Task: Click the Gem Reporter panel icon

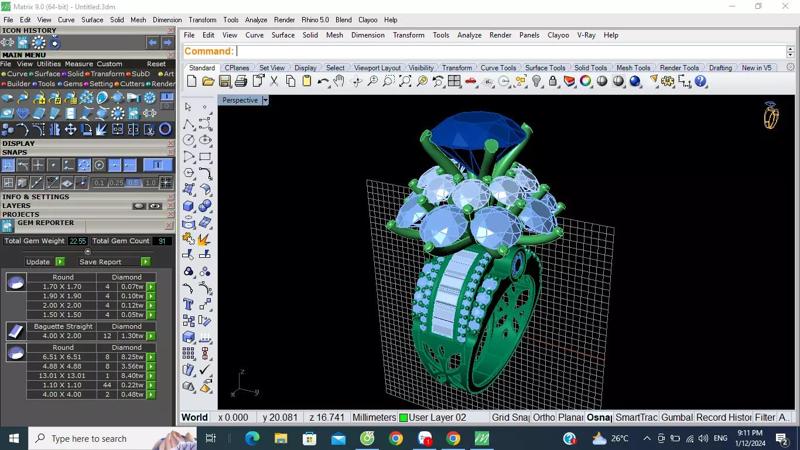Action: click(x=7, y=226)
